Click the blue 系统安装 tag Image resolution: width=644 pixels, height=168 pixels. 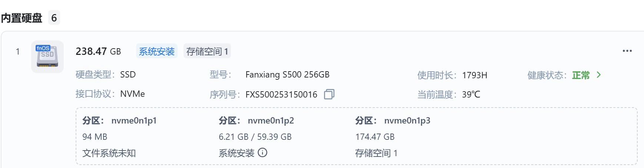(156, 51)
